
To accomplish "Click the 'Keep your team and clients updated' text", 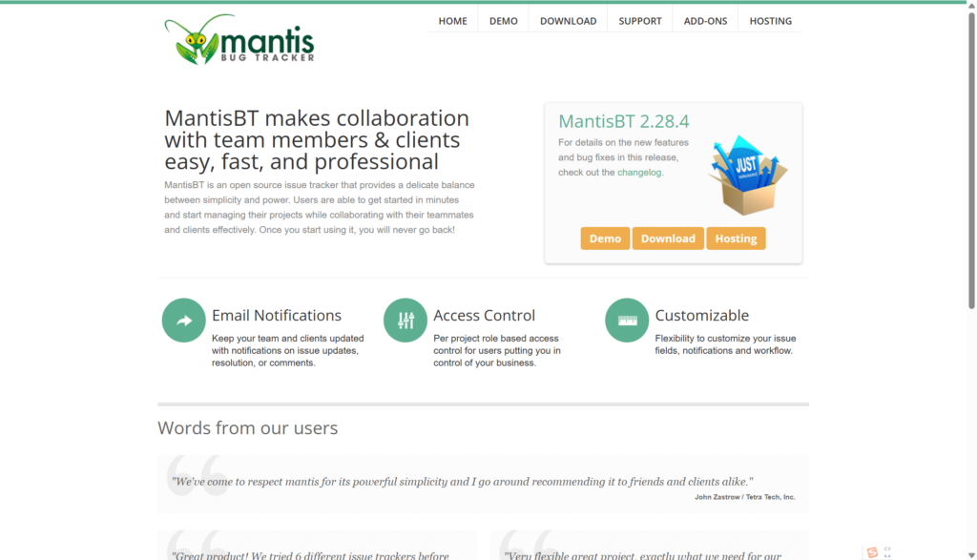I will (288, 351).
